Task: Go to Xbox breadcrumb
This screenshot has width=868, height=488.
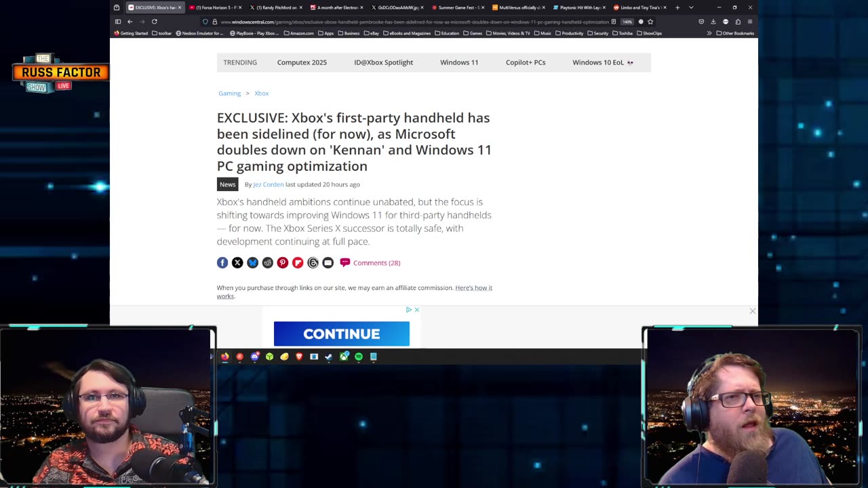Action: (x=261, y=94)
